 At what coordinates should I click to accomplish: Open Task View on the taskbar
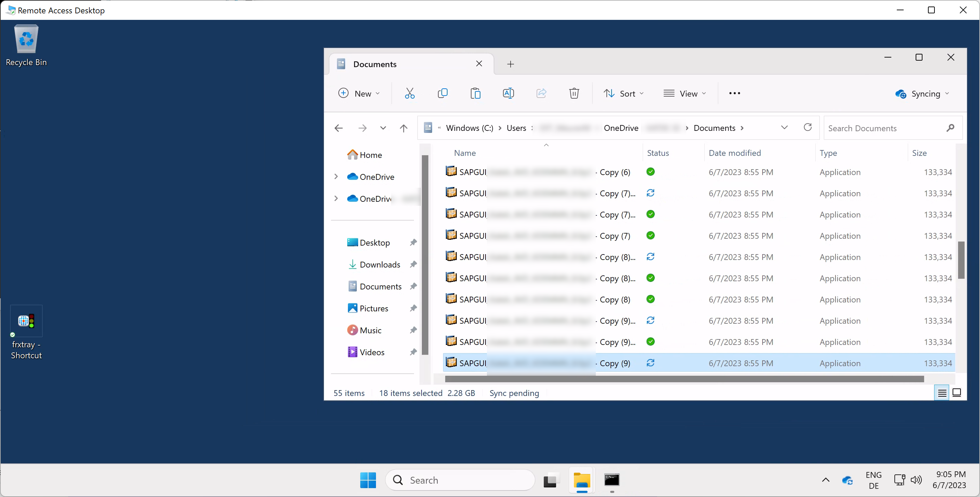tap(551, 480)
